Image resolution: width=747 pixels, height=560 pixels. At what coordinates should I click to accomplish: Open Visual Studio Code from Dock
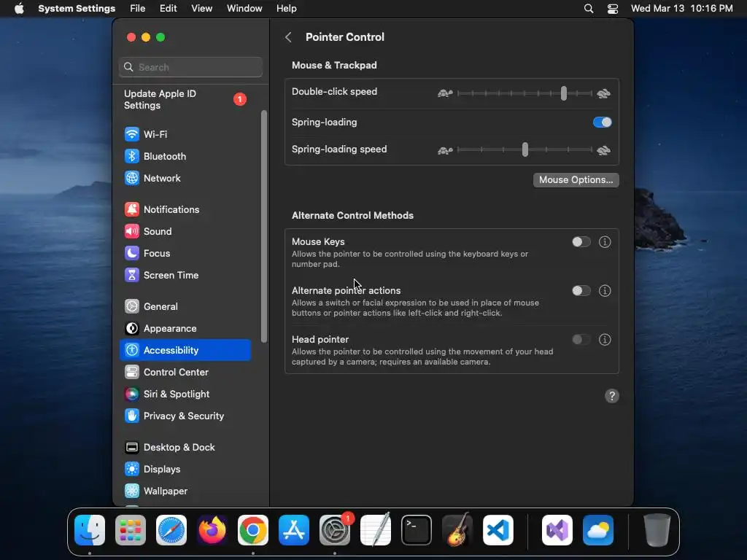(x=498, y=530)
